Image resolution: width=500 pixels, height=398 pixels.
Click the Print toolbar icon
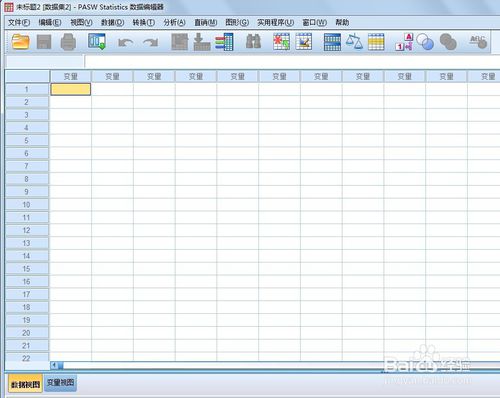68,42
